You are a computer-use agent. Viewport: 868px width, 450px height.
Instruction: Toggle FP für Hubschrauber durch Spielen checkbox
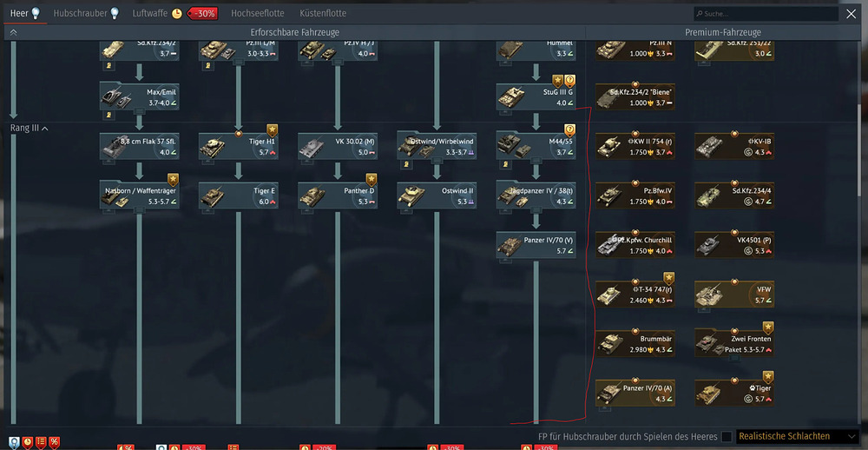click(x=727, y=437)
